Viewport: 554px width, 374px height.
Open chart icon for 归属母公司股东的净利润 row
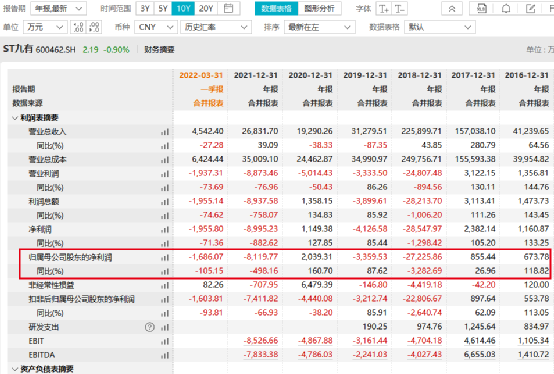(x=165, y=258)
